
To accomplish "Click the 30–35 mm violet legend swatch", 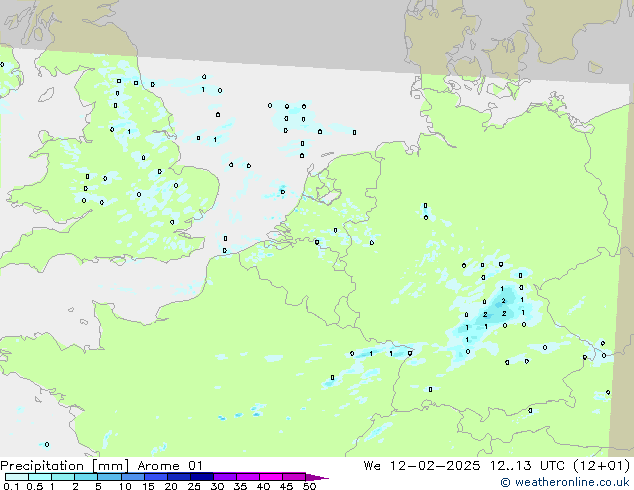I will click(224, 477).
